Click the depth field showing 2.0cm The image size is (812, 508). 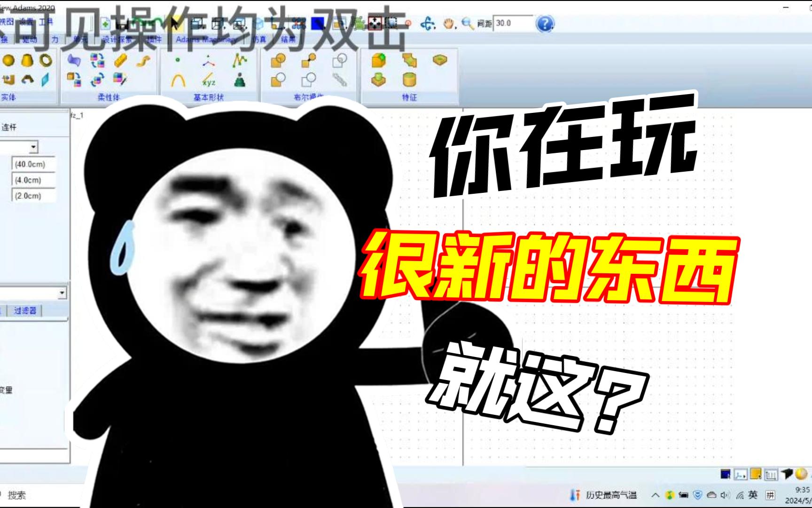pyautogui.click(x=34, y=196)
